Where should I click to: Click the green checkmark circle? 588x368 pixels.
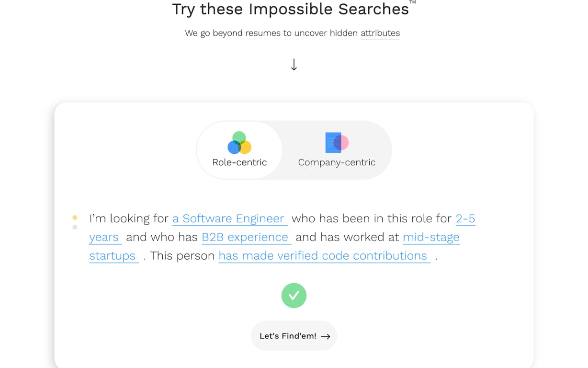(x=294, y=295)
